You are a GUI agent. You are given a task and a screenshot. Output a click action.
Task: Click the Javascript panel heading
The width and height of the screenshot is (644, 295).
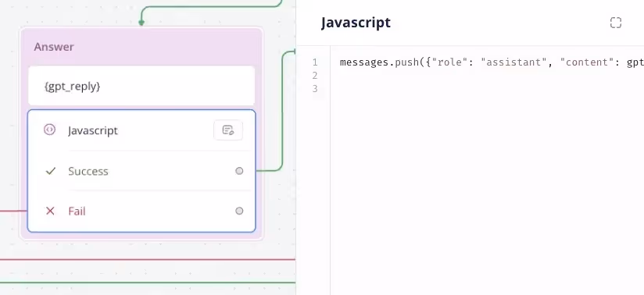pos(356,23)
